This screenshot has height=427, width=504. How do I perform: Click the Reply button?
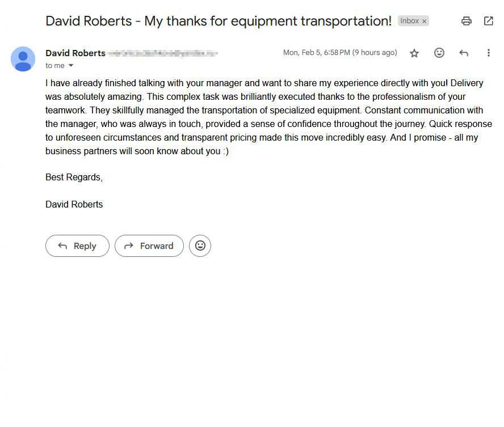77,246
